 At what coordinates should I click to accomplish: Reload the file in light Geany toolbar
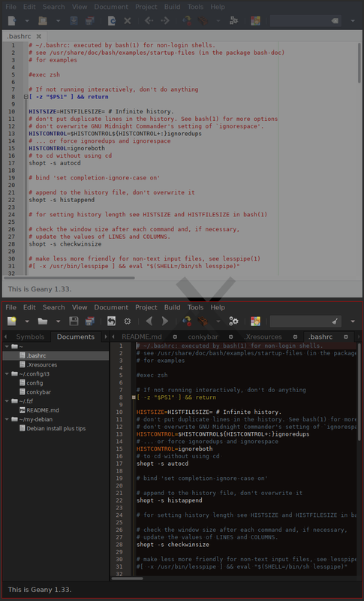pos(111,21)
